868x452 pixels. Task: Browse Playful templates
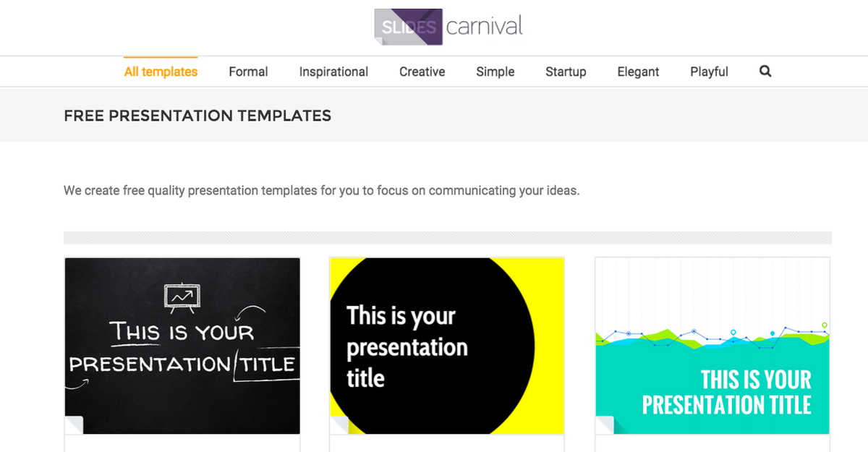(709, 72)
